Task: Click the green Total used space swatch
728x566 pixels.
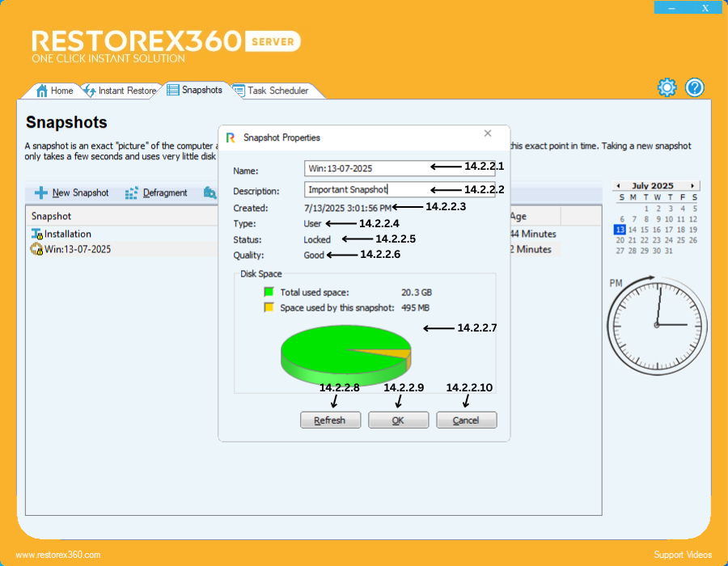Action: point(269,292)
